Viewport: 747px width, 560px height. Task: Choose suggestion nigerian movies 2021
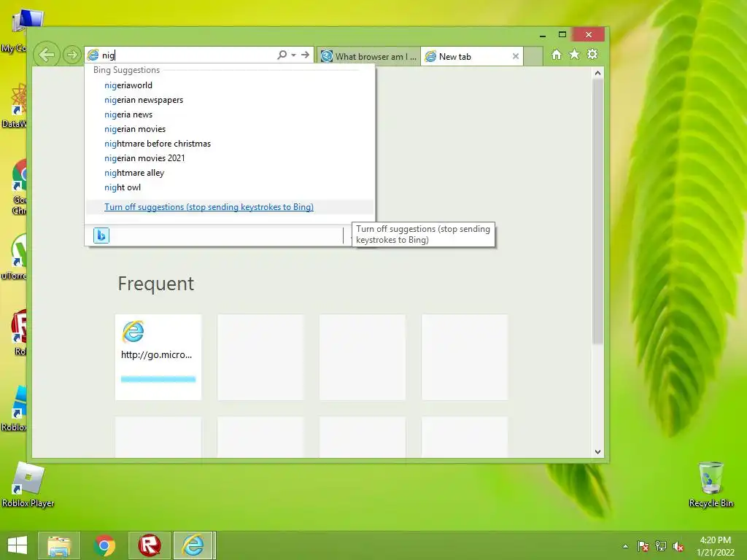(230, 158)
